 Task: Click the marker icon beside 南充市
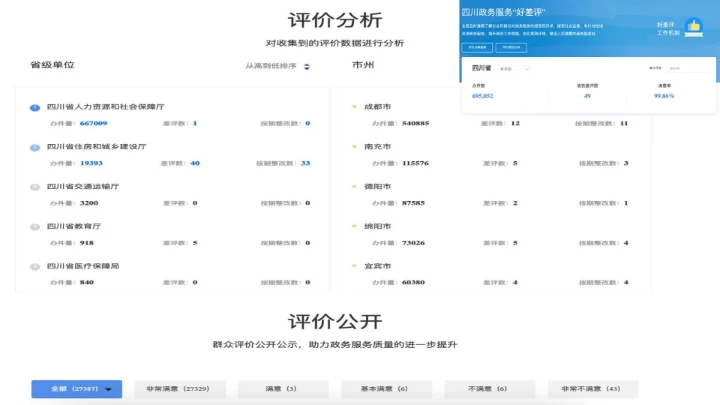click(354, 146)
